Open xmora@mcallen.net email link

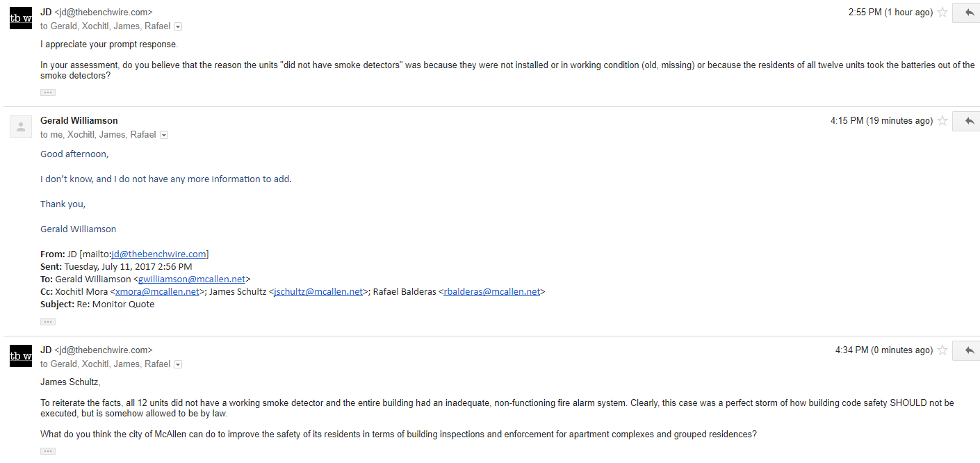click(157, 292)
